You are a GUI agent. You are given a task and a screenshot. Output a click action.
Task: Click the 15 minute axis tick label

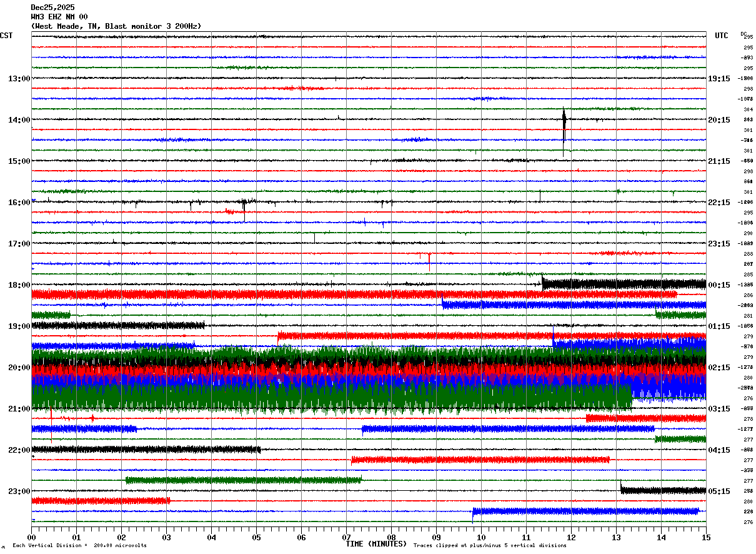[706, 536]
